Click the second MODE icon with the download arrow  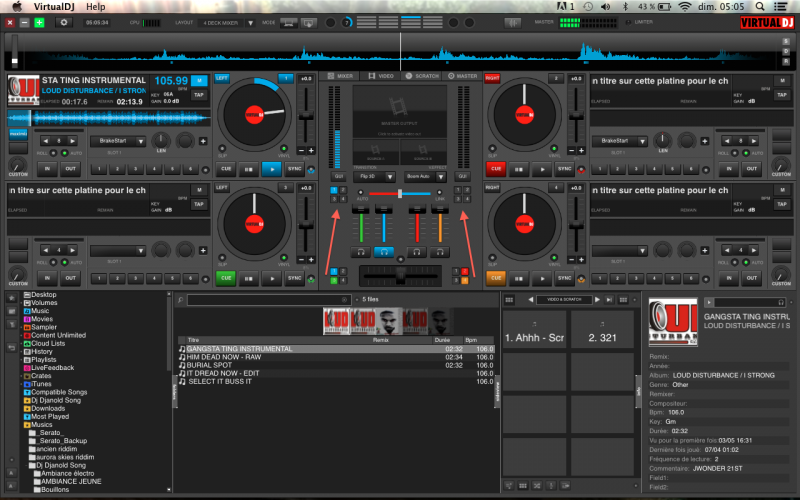coord(309,23)
